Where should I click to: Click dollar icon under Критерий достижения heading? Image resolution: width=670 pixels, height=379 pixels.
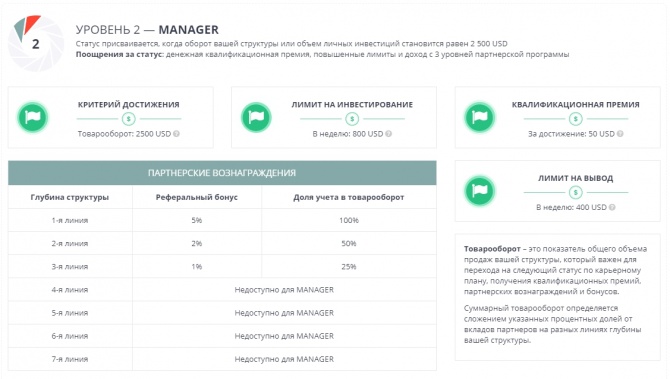click(x=129, y=119)
